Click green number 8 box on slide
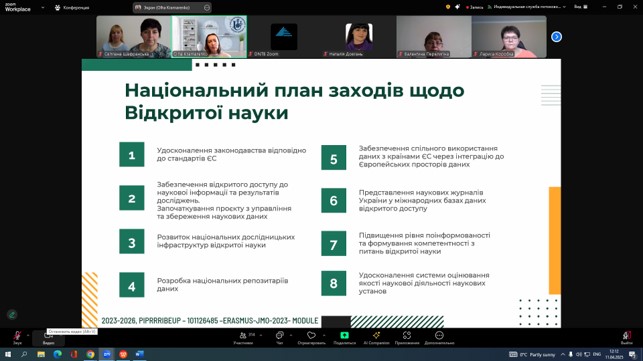Screen dimensions: 643x361 [333, 283]
